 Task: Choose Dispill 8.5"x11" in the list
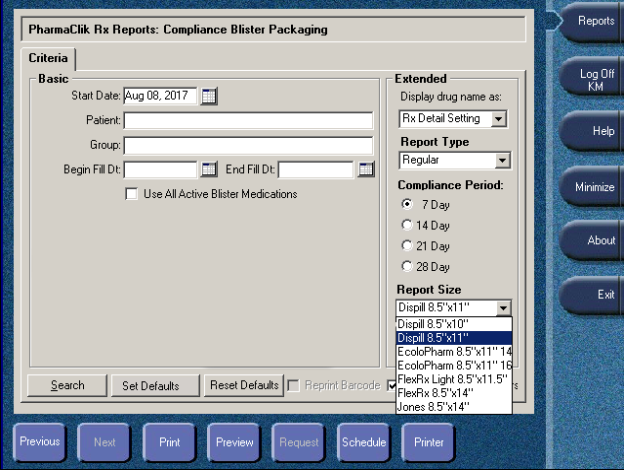[454, 338]
